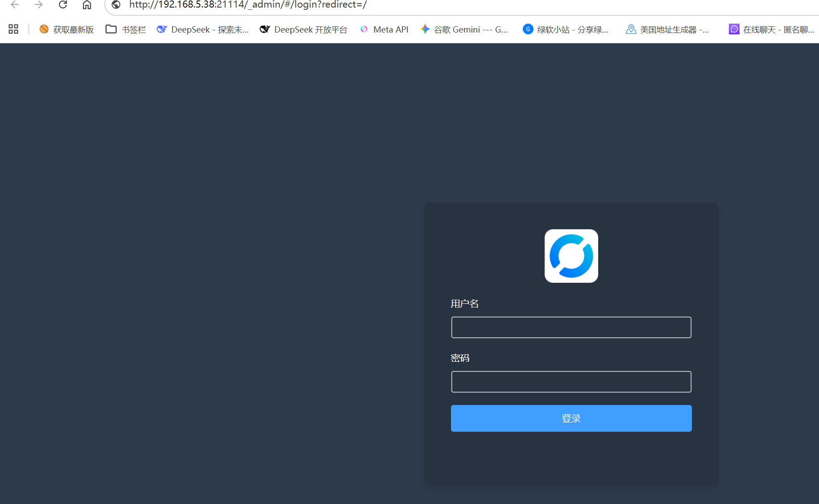Open the 获取最新版 bookmark
This screenshot has width=819, height=504.
(67, 29)
